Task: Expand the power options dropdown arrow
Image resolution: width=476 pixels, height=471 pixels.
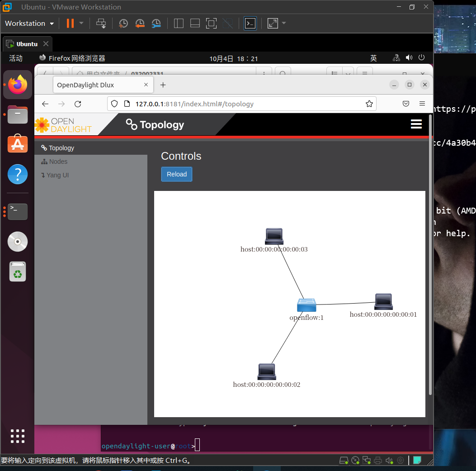Action: coord(81,23)
